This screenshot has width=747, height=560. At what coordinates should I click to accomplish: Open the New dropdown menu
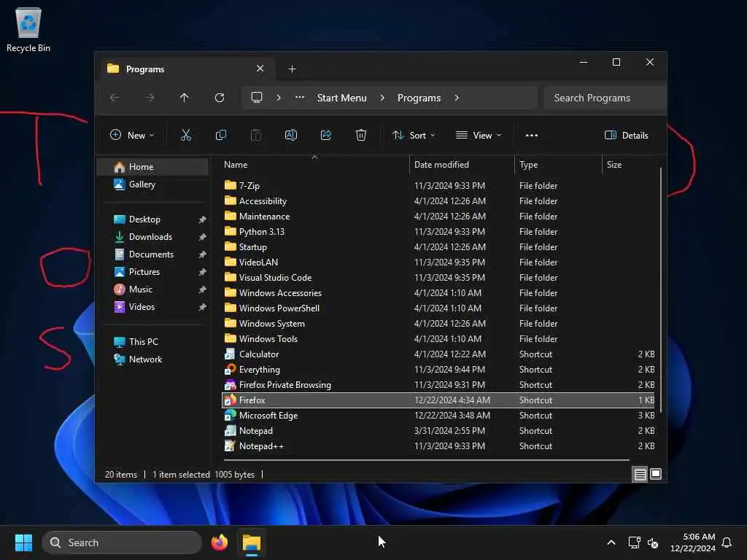pos(132,135)
